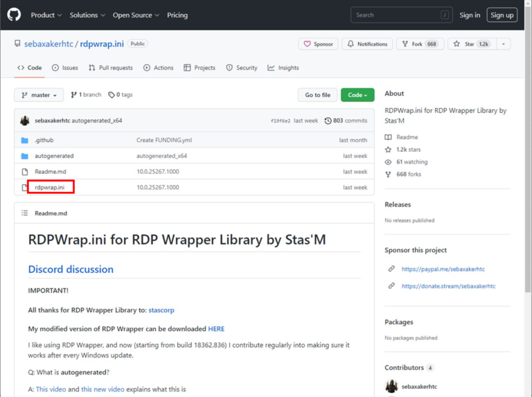Image resolution: width=532 pixels, height=397 pixels.
Task: Click the tags icon label
Action: click(112, 95)
